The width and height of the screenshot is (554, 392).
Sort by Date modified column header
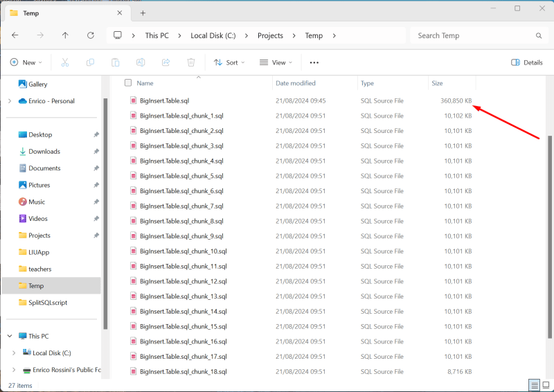point(296,83)
